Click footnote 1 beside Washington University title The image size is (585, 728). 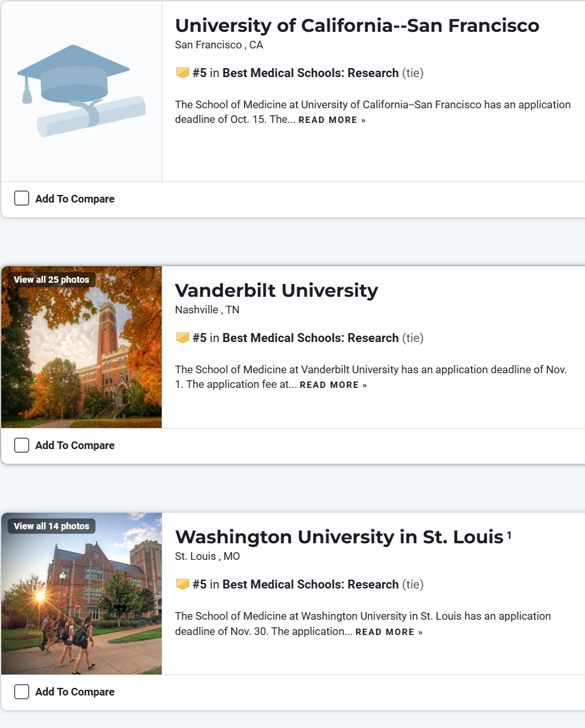tap(509, 536)
